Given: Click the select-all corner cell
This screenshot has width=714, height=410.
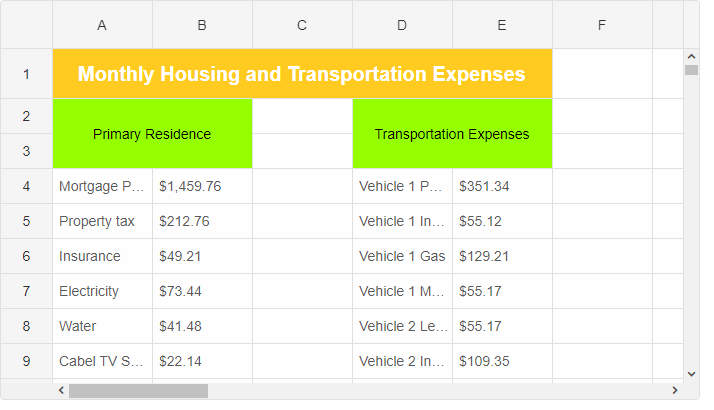Looking at the screenshot, I should (26, 25).
